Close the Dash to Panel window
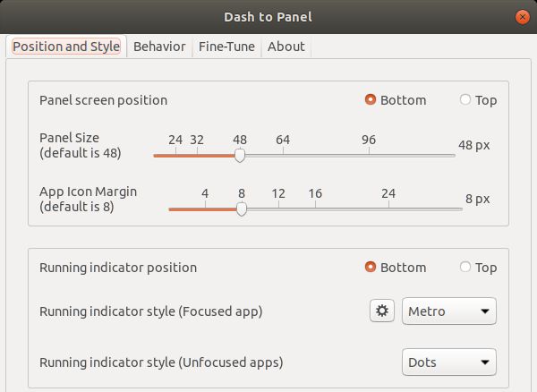The image size is (537, 392). (x=523, y=17)
